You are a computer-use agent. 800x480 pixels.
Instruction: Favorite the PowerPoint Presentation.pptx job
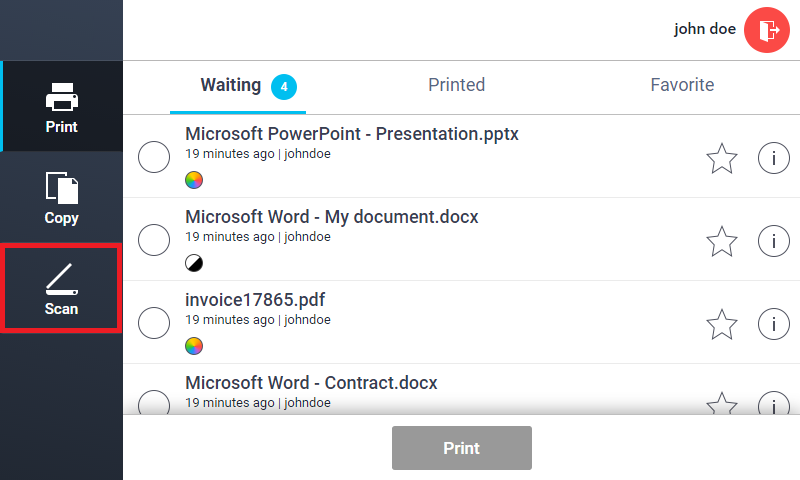point(721,158)
